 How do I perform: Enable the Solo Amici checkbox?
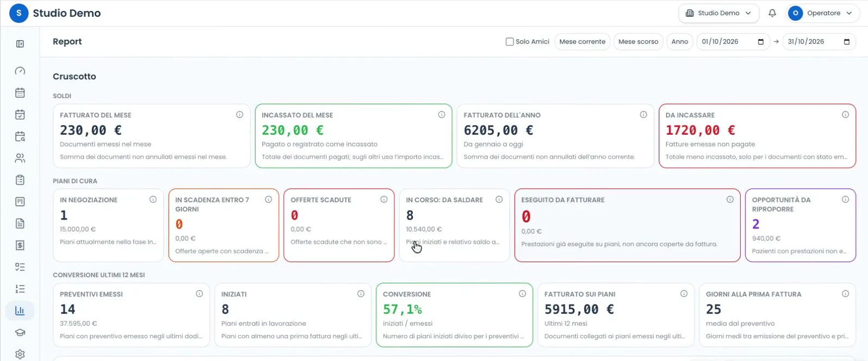click(x=510, y=42)
